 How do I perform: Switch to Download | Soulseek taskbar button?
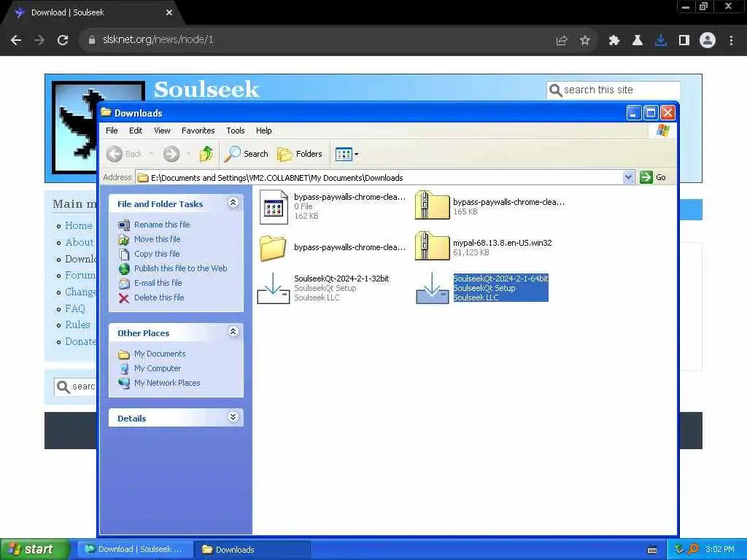click(135, 549)
